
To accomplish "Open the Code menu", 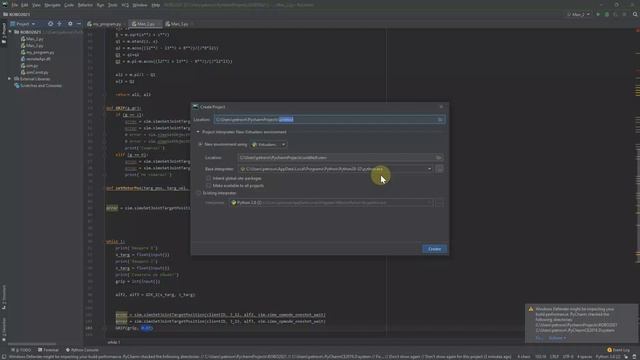I will point(69,5).
